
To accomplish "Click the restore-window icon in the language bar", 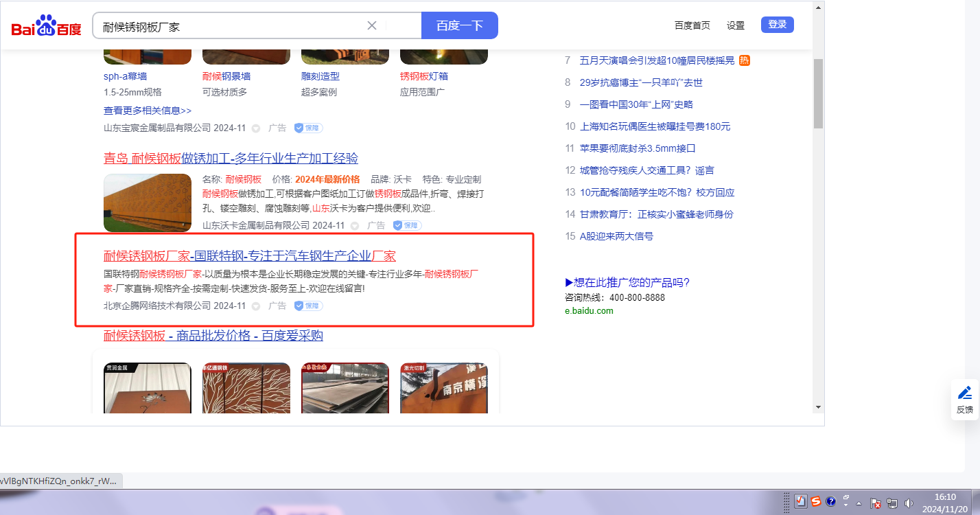I will click(x=846, y=497).
